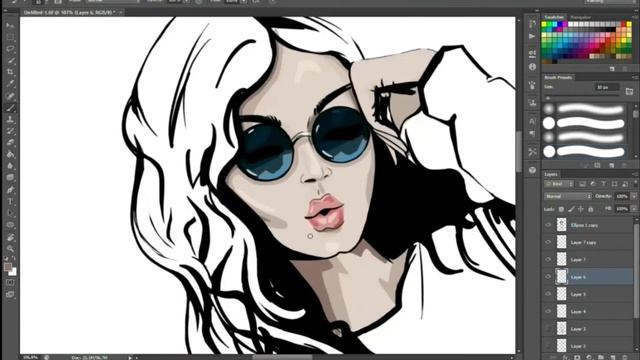This screenshot has width=640, height=360.
Task: Select the Hand tool
Action: [10, 237]
